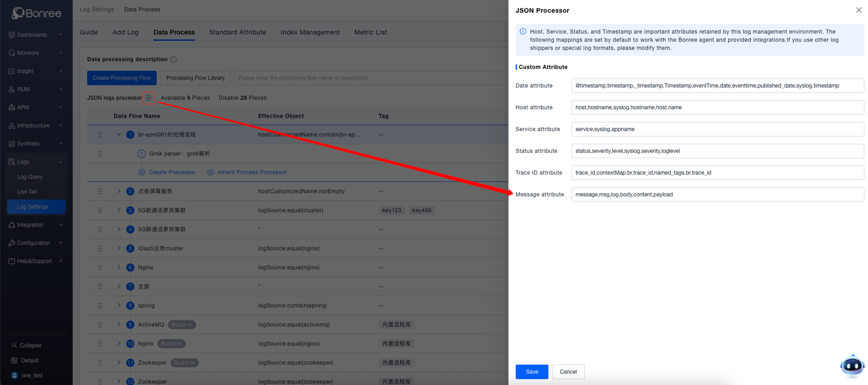868x385 pixels.
Task: Click the JSON logs processor gear icon
Action: pyautogui.click(x=148, y=98)
